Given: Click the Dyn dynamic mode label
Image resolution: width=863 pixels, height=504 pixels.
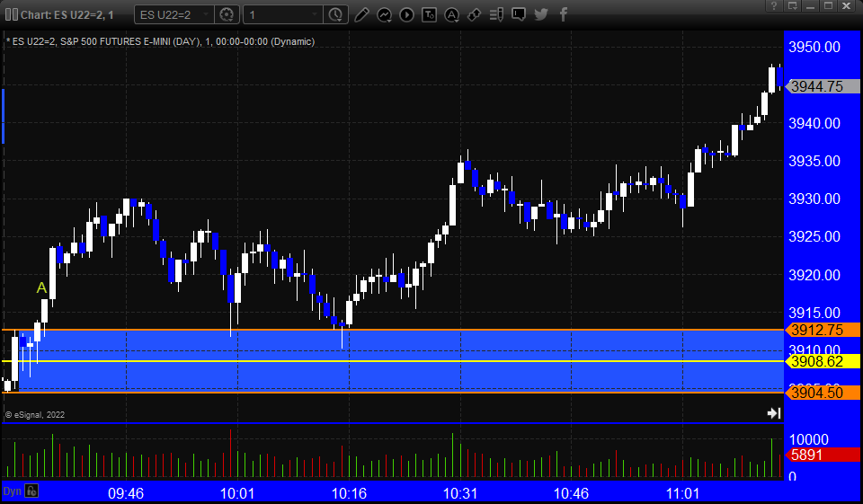Looking at the screenshot, I should (x=12, y=491).
